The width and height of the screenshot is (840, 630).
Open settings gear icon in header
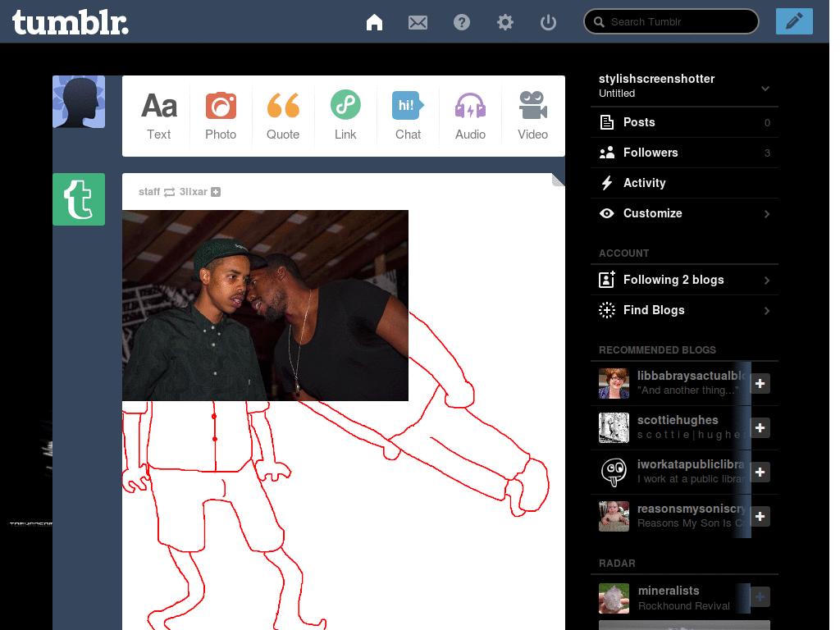(x=504, y=22)
